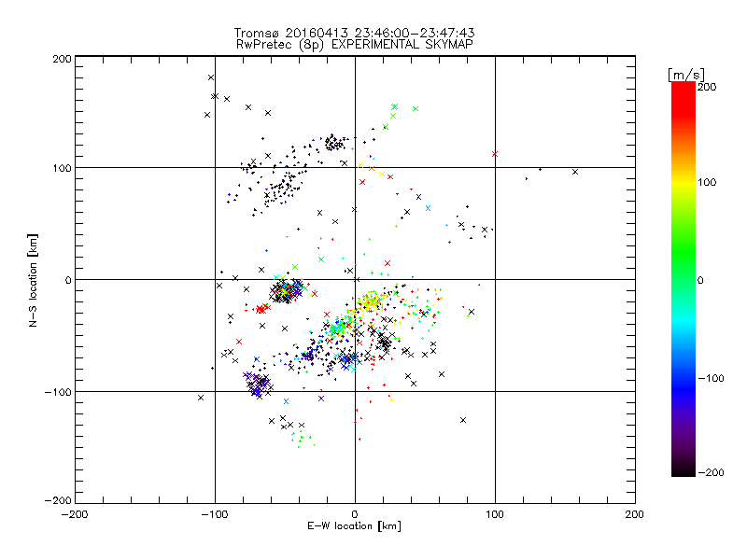
Task: Click the N-S axis tick label '0'
Action: (x=68, y=280)
